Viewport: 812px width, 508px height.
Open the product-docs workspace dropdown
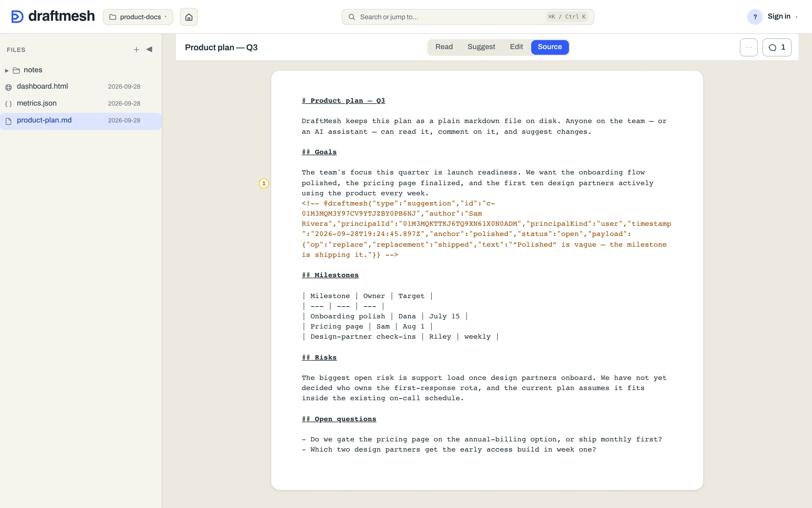[138, 17]
